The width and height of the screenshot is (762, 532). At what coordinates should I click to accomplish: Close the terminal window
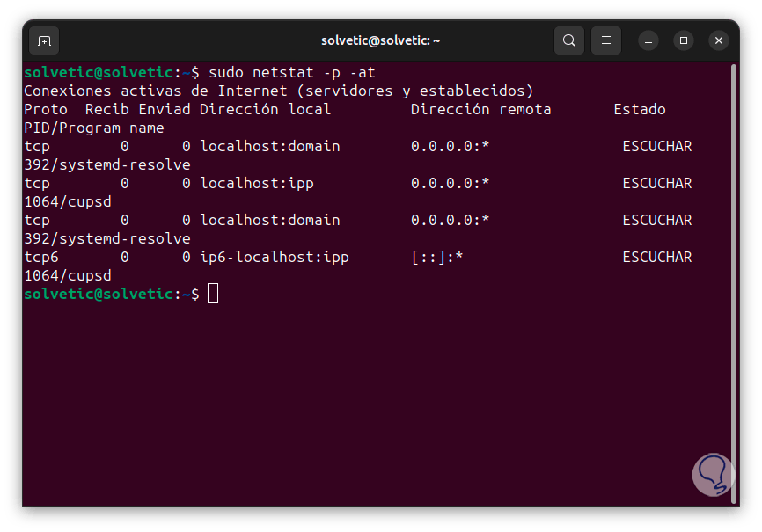tap(719, 40)
